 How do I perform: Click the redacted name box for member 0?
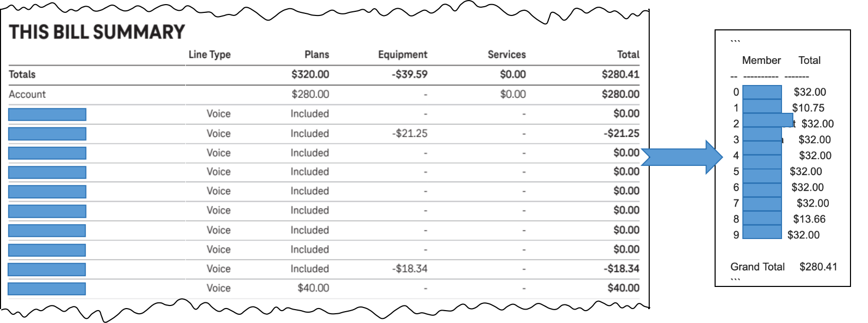762,92
